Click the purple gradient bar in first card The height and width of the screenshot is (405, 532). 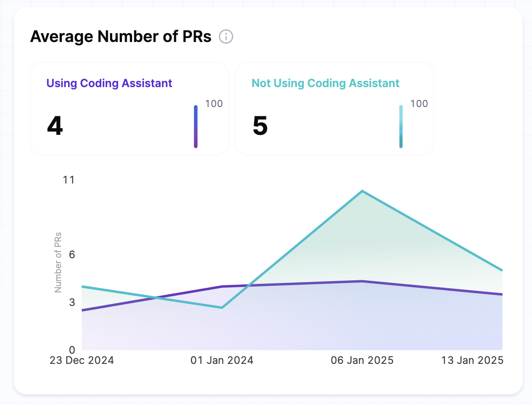coord(196,126)
